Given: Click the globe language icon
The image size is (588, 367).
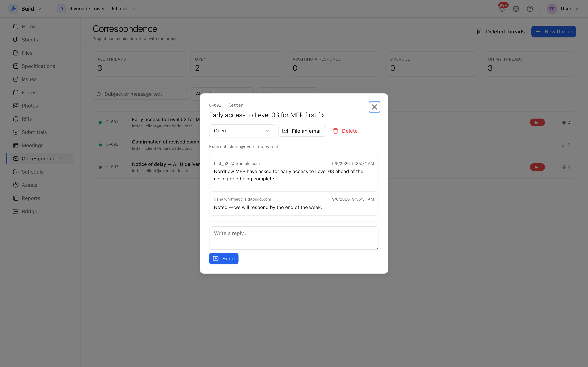Looking at the screenshot, I should pos(516,9).
